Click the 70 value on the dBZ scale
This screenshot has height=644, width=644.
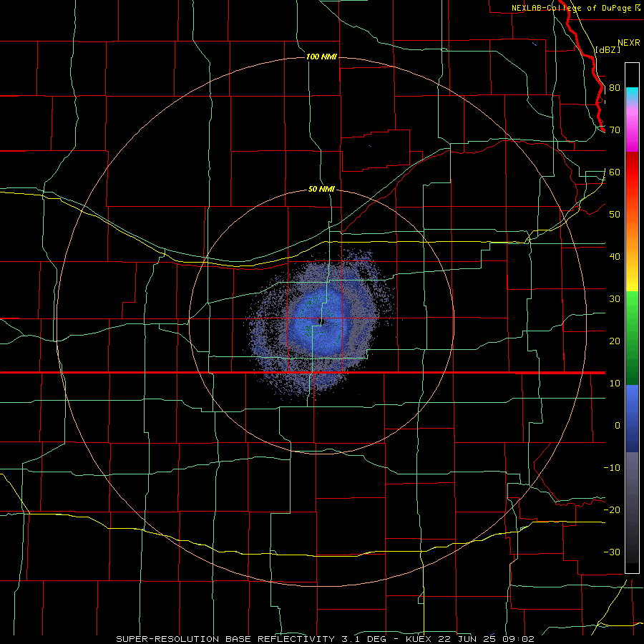[x=615, y=130]
